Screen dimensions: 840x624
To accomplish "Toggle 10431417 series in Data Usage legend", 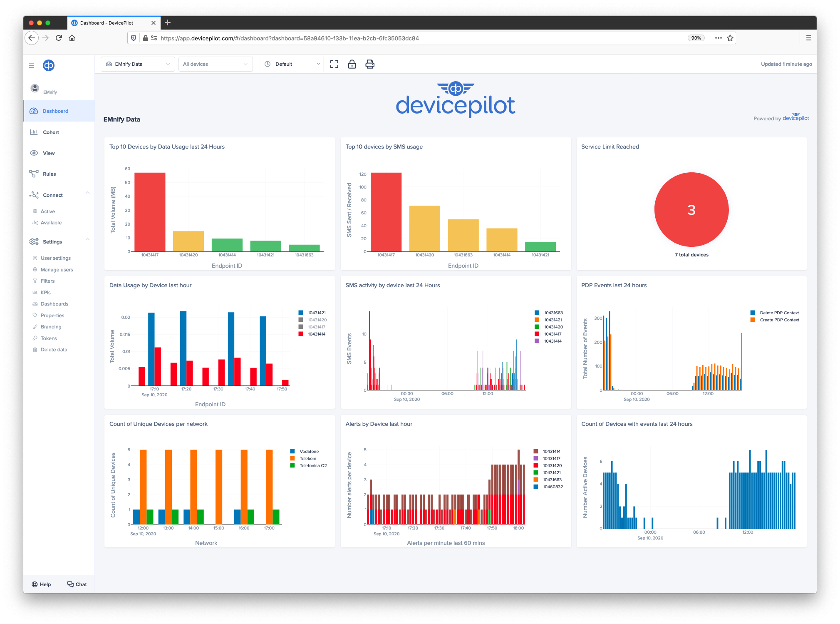I will point(312,327).
